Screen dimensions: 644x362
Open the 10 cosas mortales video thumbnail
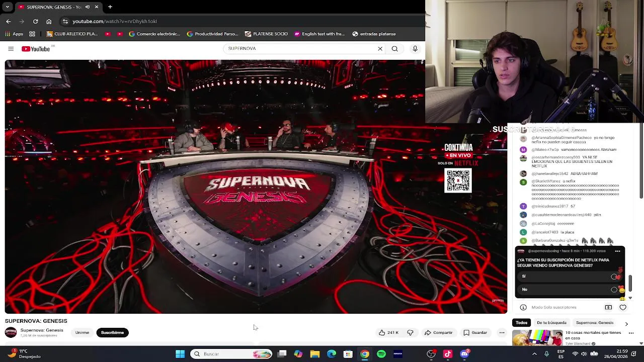pyautogui.click(x=537, y=338)
